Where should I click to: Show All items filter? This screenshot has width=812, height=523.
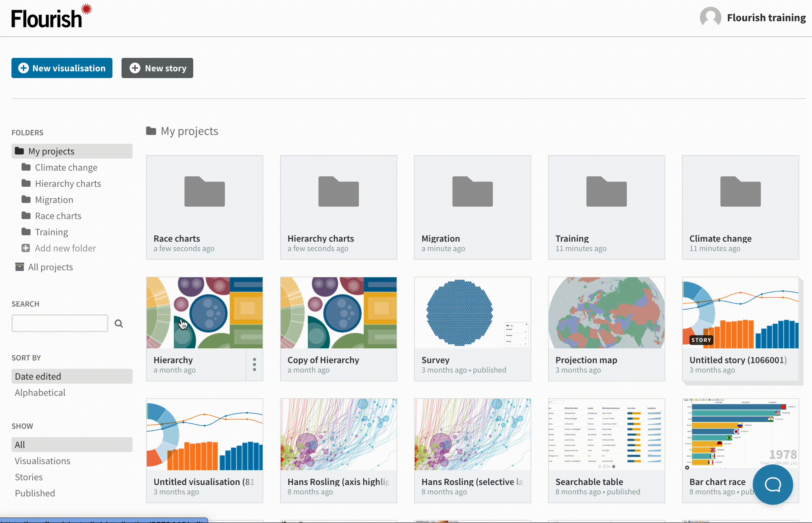[x=72, y=445]
